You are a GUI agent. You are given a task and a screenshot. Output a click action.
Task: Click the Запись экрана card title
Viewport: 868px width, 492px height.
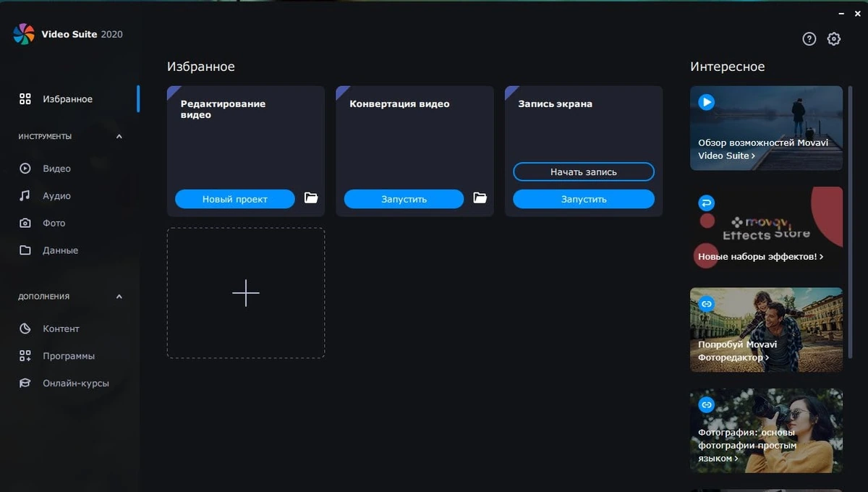click(x=555, y=103)
